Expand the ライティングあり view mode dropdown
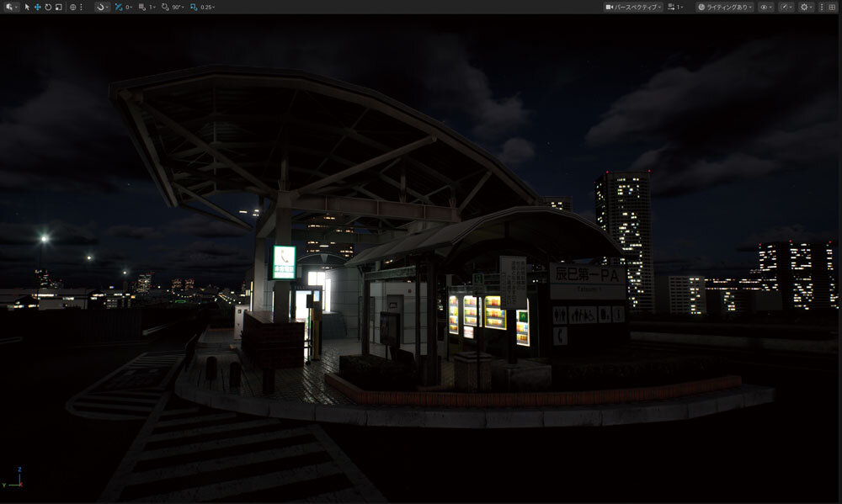 pyautogui.click(x=724, y=7)
